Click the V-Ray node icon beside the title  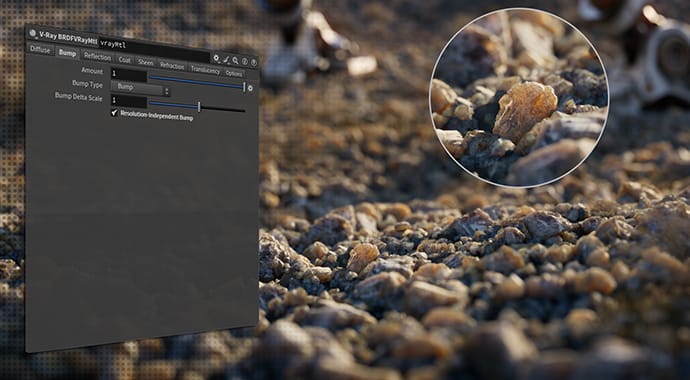(33, 33)
